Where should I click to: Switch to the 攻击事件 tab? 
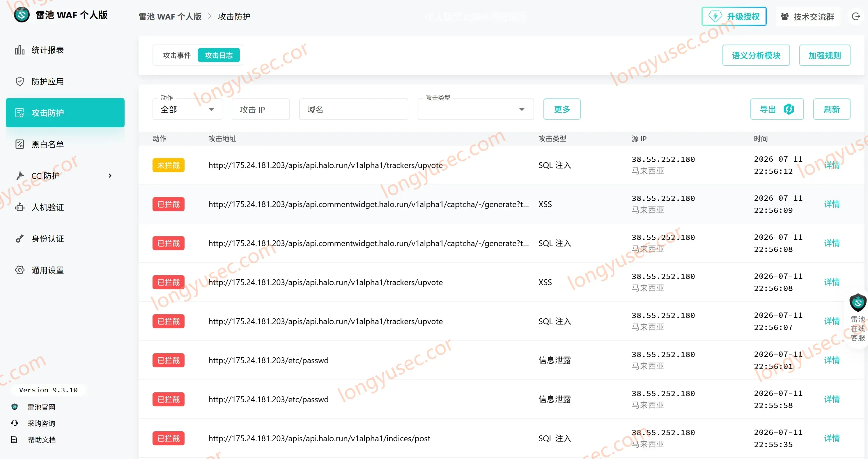click(177, 55)
